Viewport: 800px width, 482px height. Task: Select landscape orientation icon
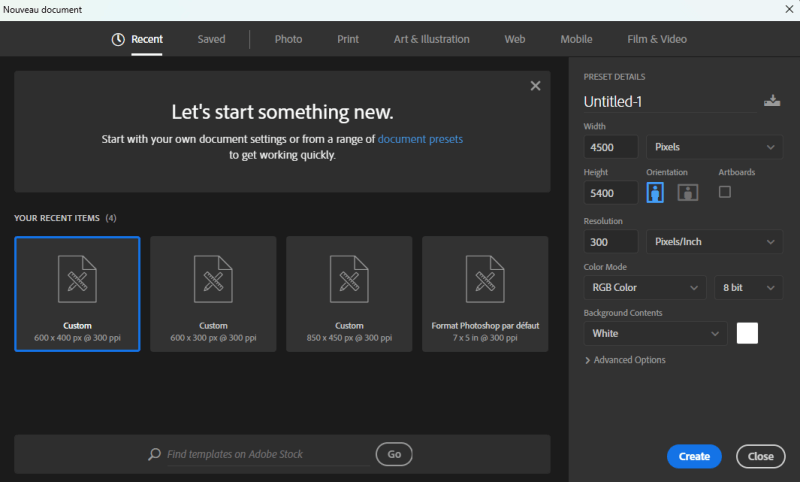click(687, 192)
